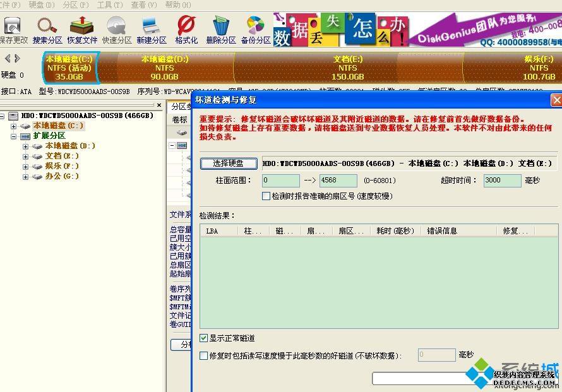Click the 耗时(毫秒) column header
Screen dimensions: 562x392
point(395,231)
